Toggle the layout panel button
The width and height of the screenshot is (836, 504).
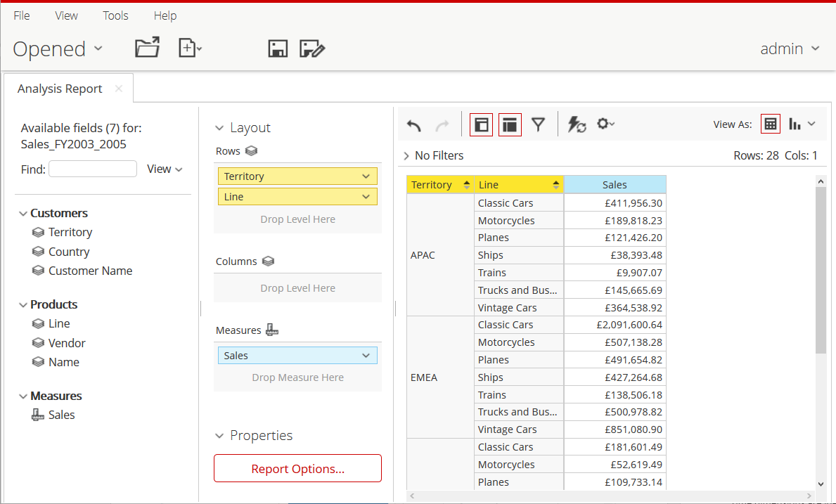pos(510,124)
